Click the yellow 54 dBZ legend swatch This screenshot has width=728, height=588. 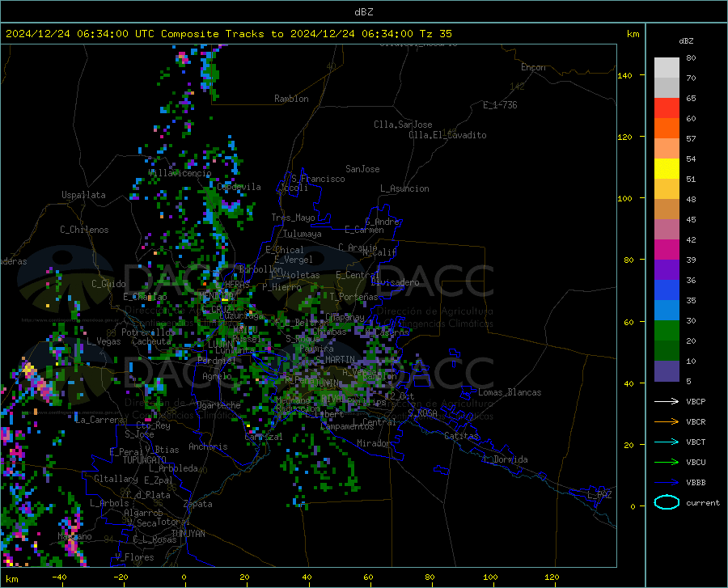click(x=667, y=169)
